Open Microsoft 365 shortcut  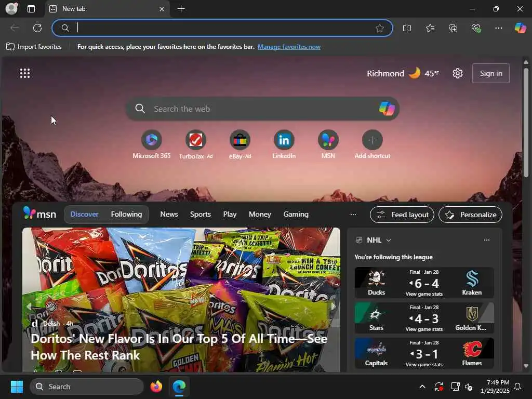click(151, 144)
